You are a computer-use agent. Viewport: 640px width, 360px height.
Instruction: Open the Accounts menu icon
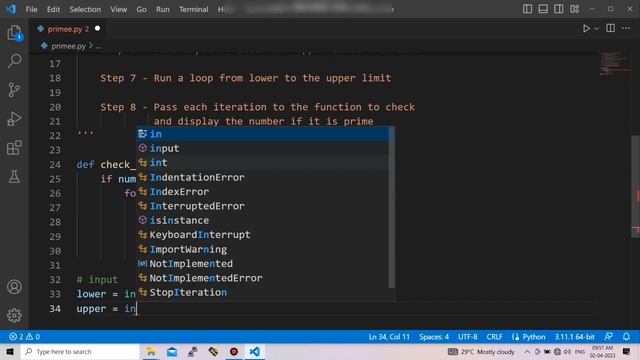coord(14,287)
